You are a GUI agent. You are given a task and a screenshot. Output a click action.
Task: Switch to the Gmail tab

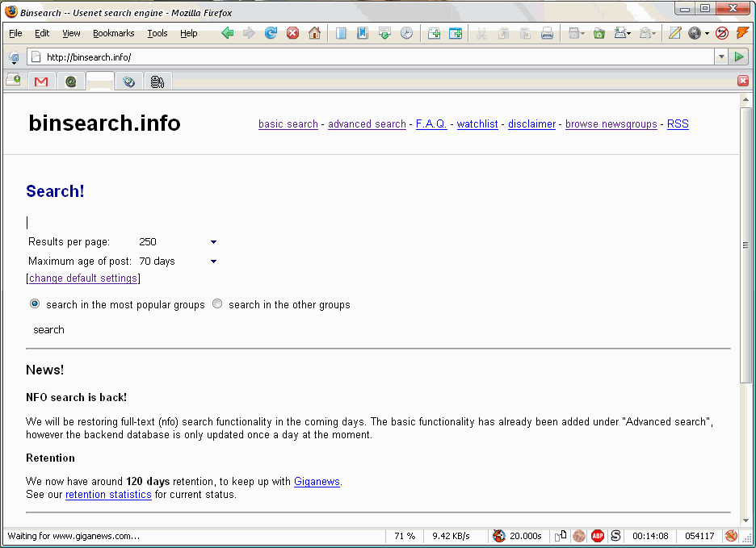coord(41,81)
